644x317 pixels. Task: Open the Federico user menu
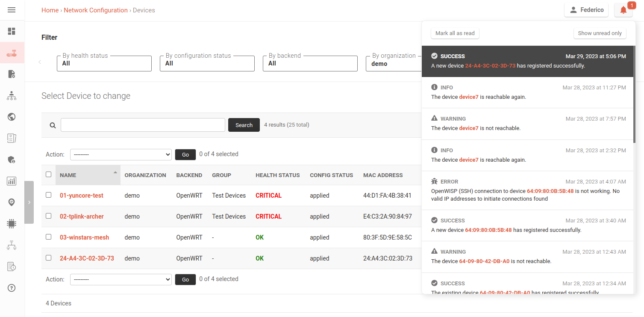tap(586, 9)
